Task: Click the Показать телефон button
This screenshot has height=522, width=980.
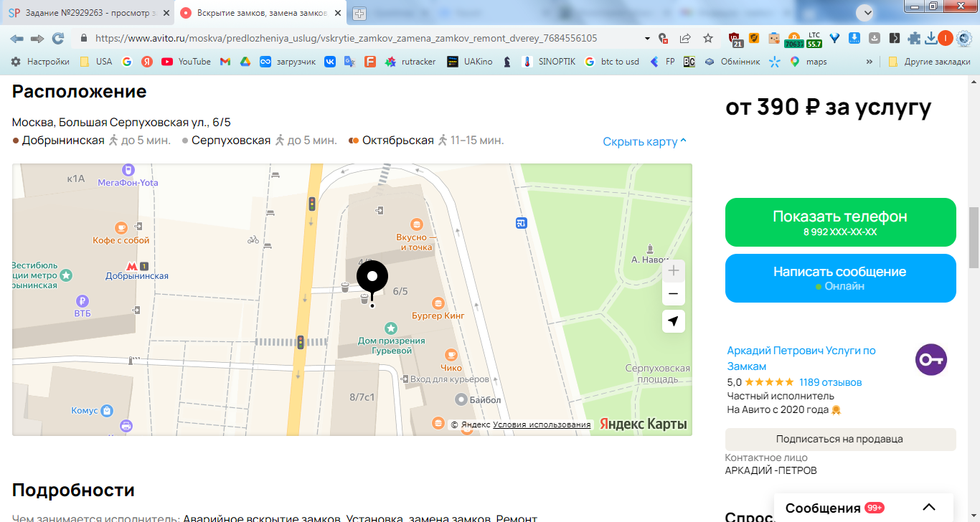Action: pyautogui.click(x=840, y=222)
